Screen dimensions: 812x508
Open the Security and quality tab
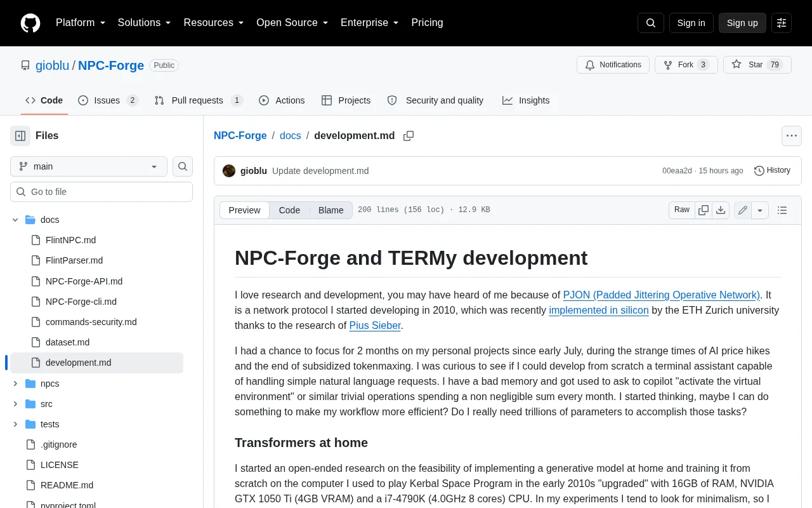435,100
